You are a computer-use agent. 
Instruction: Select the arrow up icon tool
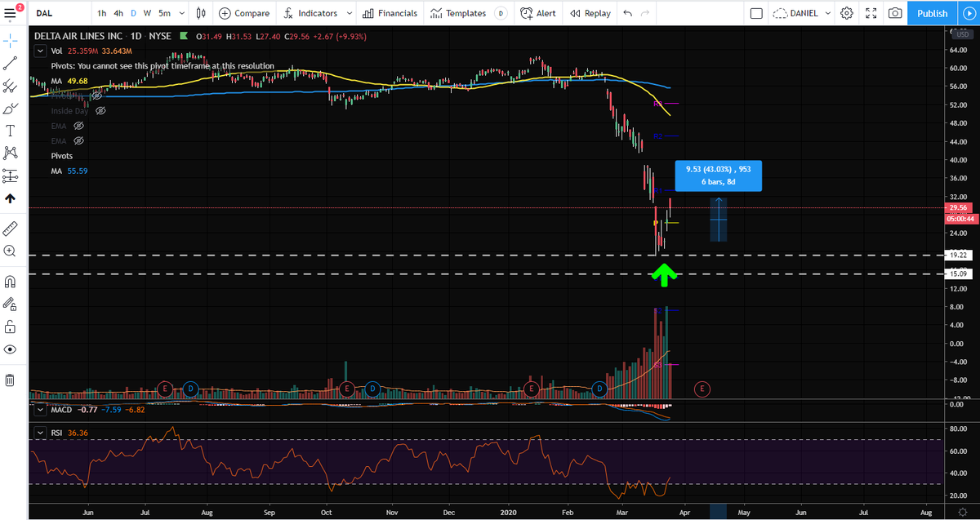pos(11,198)
